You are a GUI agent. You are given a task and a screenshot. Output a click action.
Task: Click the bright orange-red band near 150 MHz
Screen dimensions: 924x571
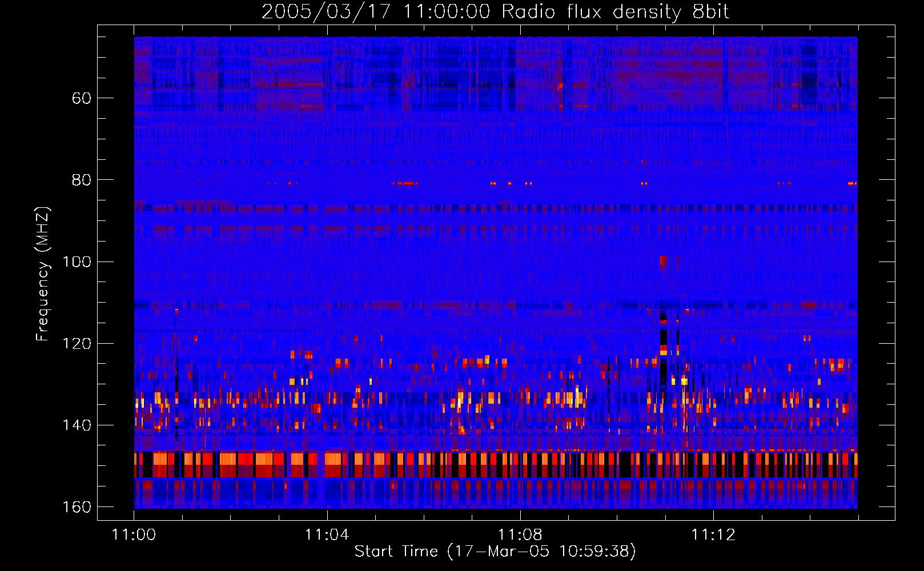[496, 464]
